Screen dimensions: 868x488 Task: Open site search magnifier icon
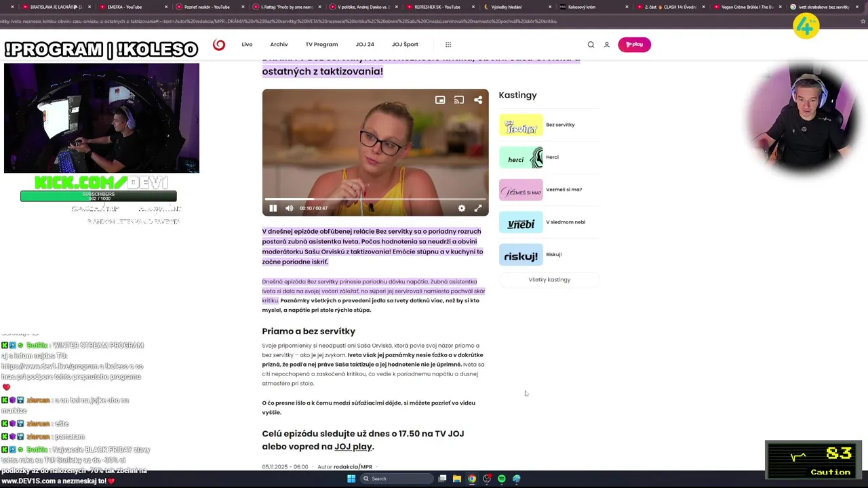[x=591, y=45]
